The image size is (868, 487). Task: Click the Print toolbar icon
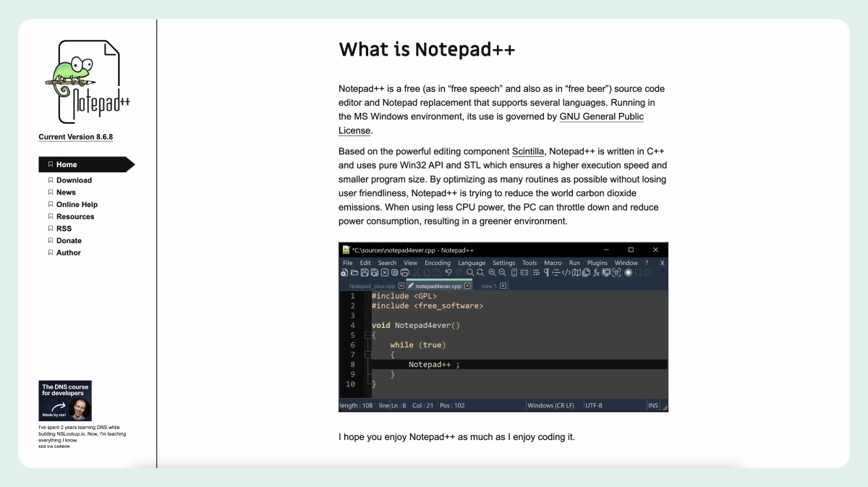(x=405, y=273)
